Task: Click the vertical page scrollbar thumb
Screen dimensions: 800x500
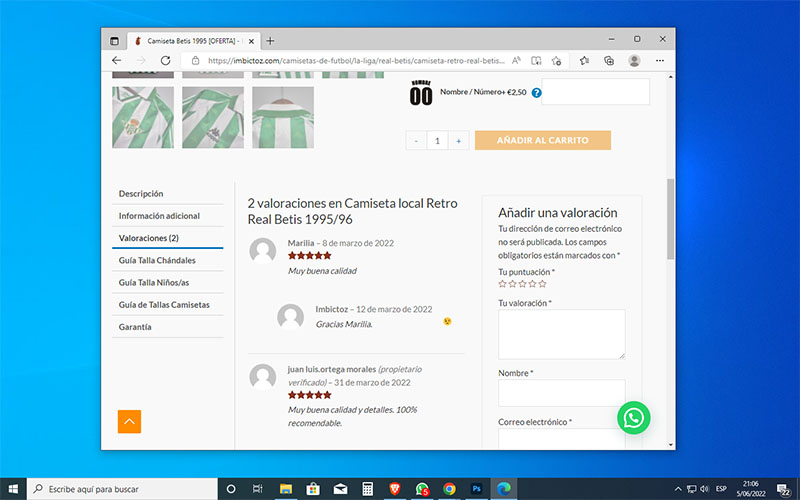Action: (670, 219)
